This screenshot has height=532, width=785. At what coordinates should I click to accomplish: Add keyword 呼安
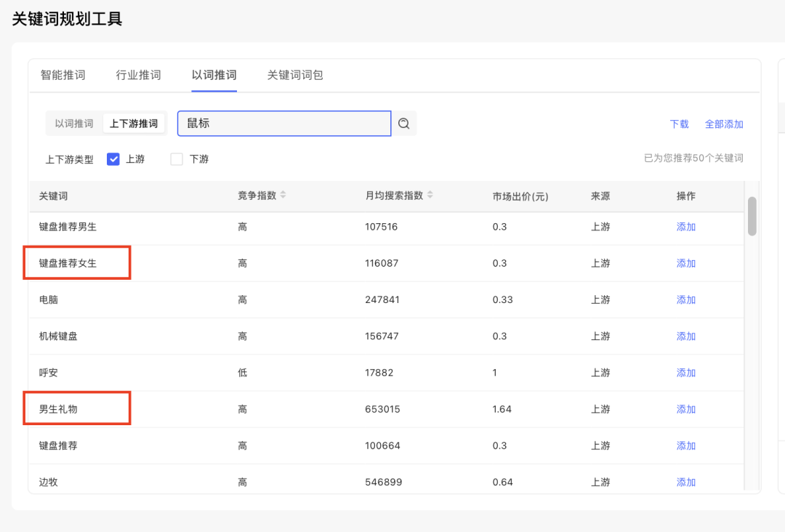(x=686, y=373)
